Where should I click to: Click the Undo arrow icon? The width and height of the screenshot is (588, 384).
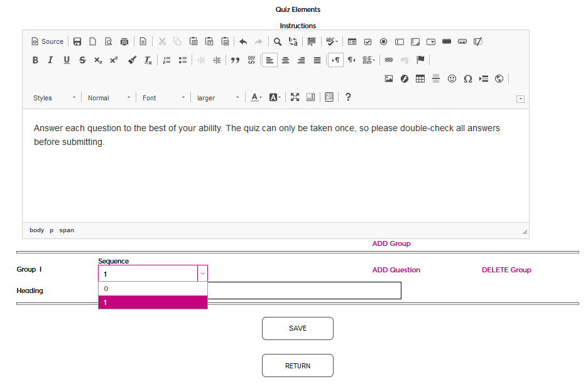coord(243,42)
